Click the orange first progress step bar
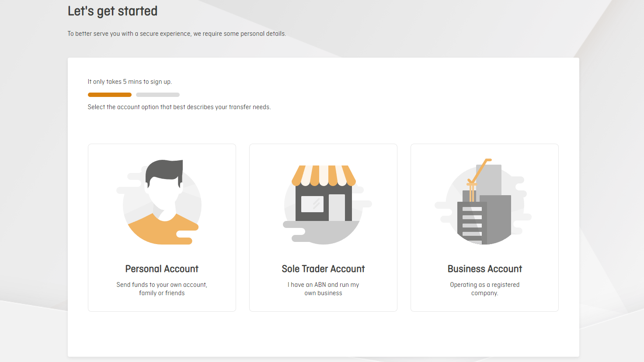 click(x=110, y=95)
